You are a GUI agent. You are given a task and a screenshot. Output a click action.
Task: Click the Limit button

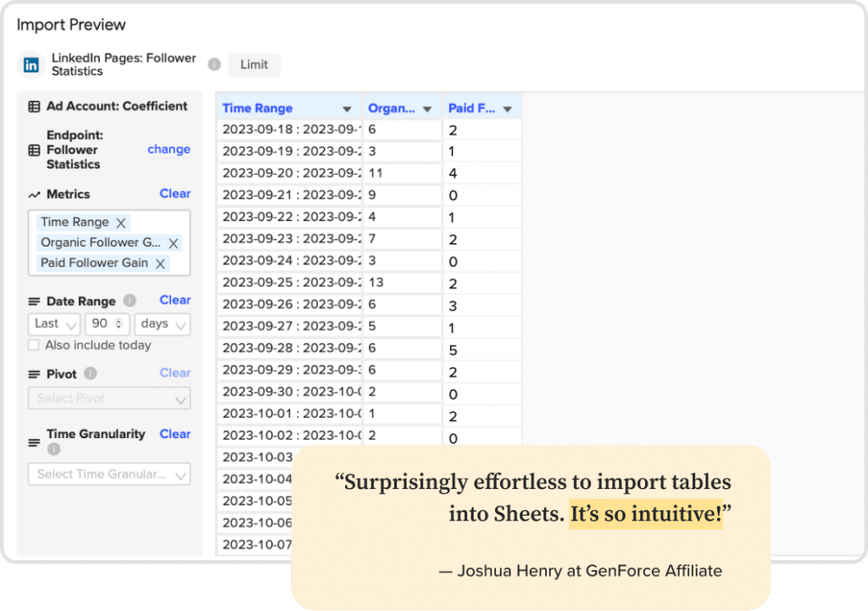pos(254,64)
